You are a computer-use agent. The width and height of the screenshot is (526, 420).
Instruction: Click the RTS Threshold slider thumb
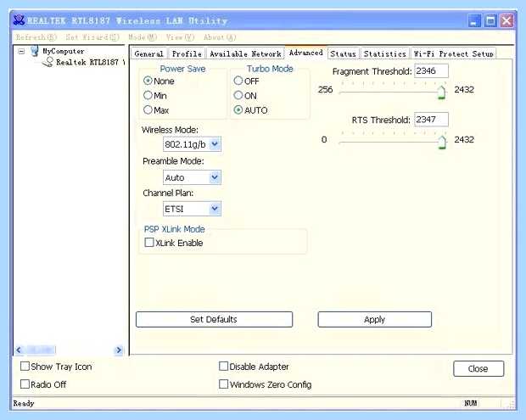(x=443, y=143)
